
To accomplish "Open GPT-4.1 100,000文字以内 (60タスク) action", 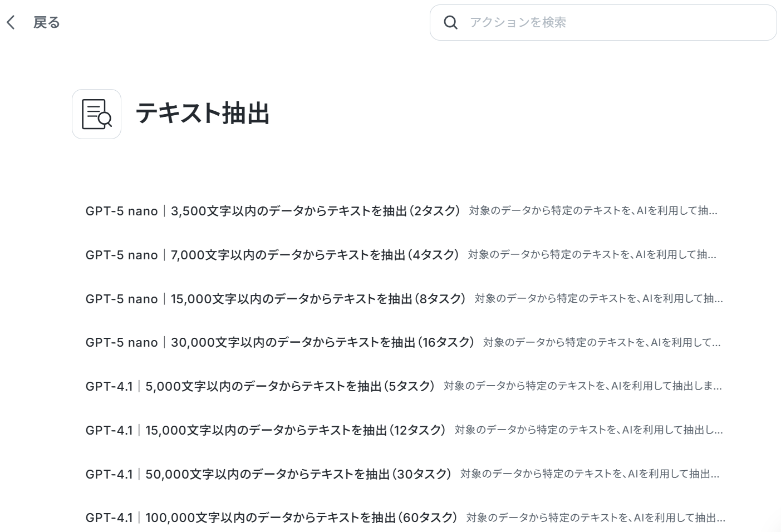I will pyautogui.click(x=271, y=518).
